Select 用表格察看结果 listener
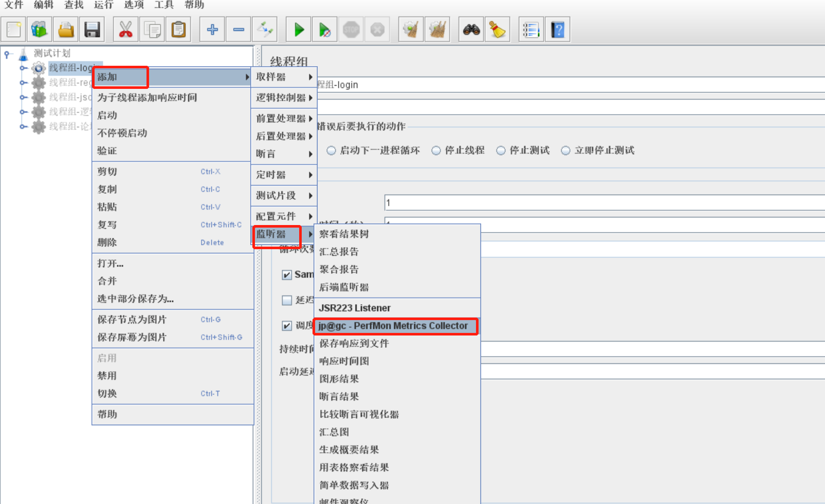The image size is (825, 504). [x=397, y=468]
